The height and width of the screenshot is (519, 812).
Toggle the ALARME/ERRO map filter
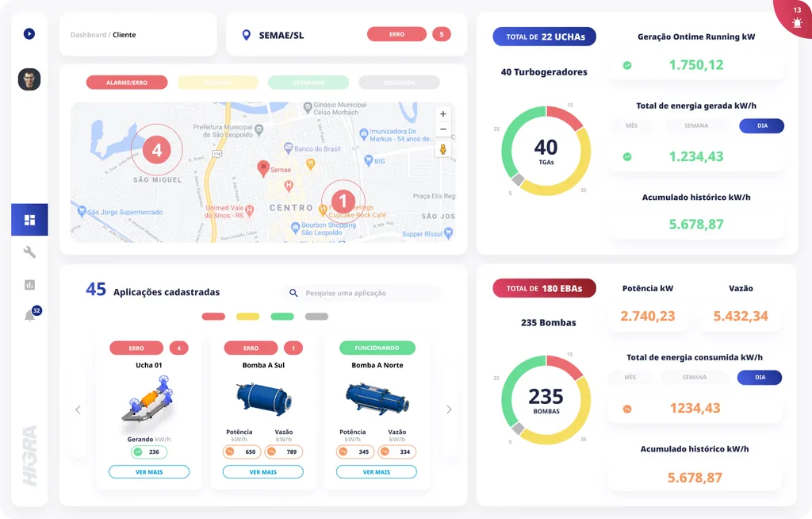(x=127, y=83)
